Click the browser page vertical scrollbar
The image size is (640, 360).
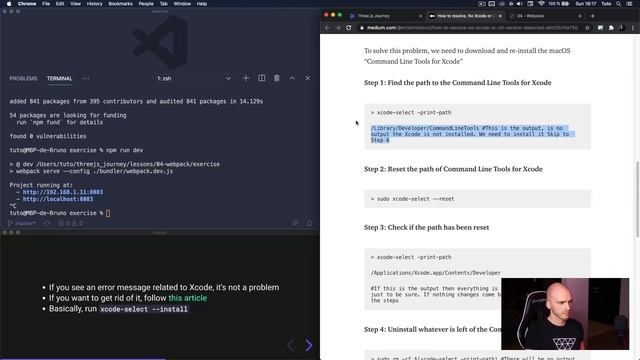(637, 199)
